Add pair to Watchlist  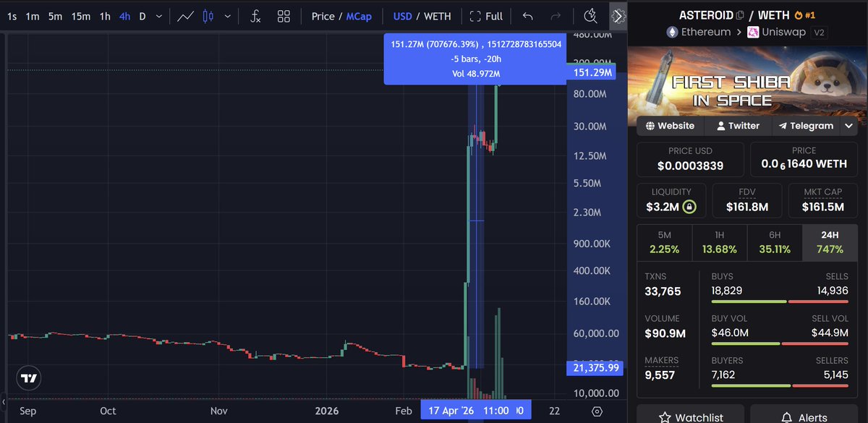pos(691,417)
